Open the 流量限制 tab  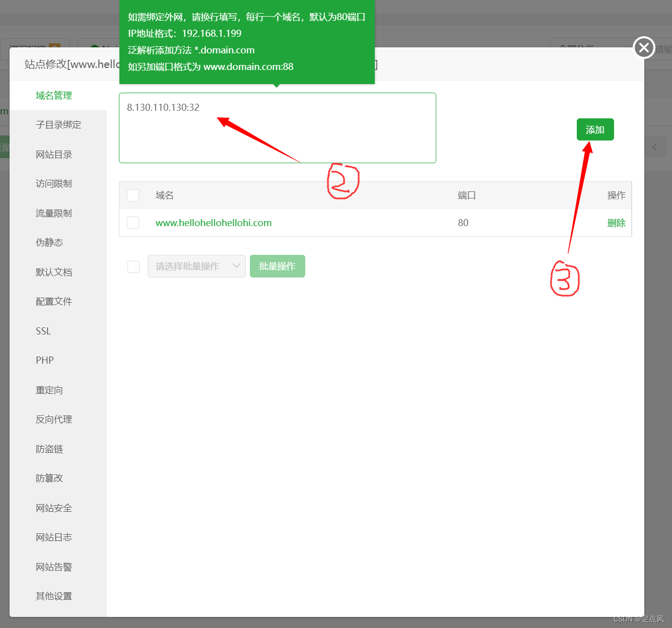click(x=54, y=214)
